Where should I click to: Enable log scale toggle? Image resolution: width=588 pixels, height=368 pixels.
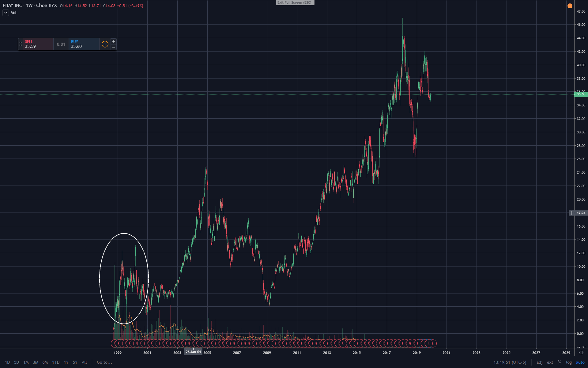[x=569, y=362]
